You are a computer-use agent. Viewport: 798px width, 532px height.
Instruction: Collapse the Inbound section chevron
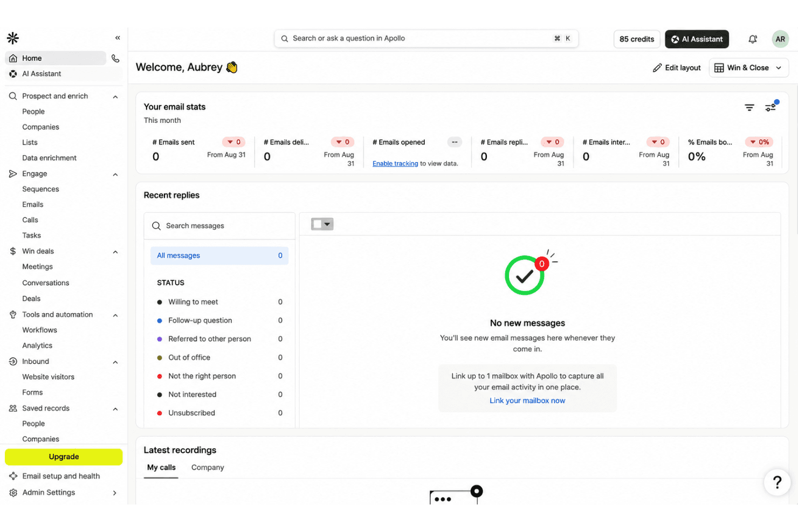115,362
